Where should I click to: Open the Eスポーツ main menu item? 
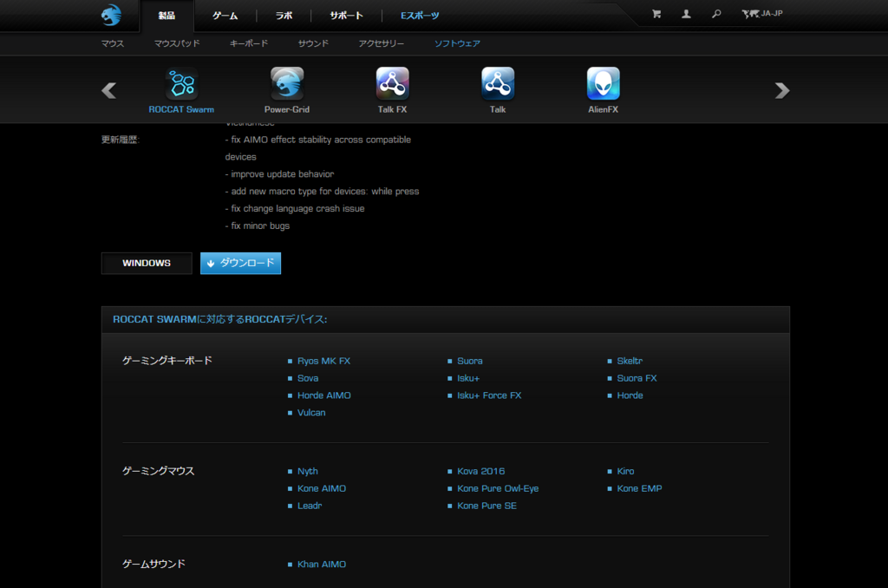[420, 16]
